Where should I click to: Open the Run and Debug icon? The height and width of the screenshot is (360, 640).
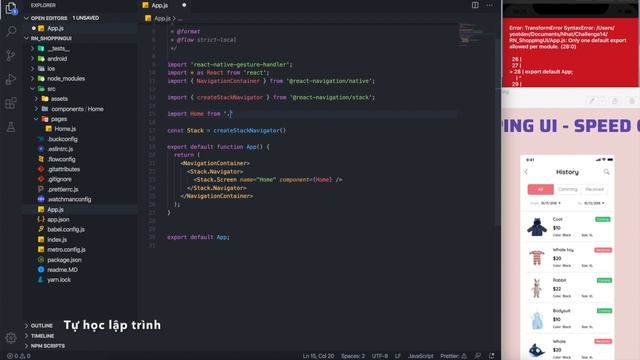[11, 79]
